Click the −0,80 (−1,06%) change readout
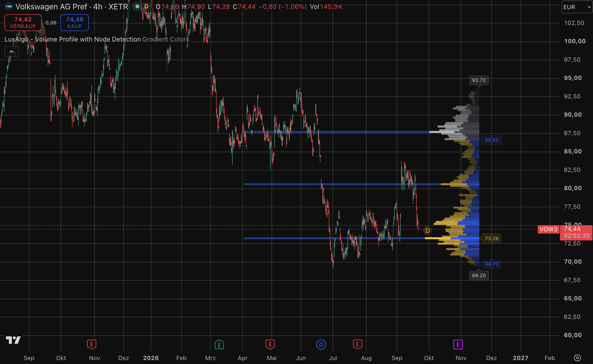This screenshot has height=364, width=593. 283,7
